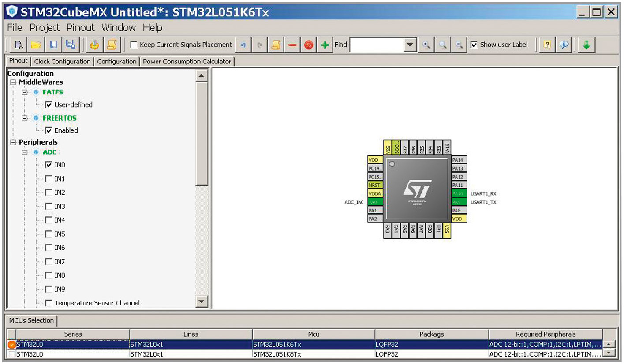Uncheck FATFS User-defined checkbox

pos(49,105)
